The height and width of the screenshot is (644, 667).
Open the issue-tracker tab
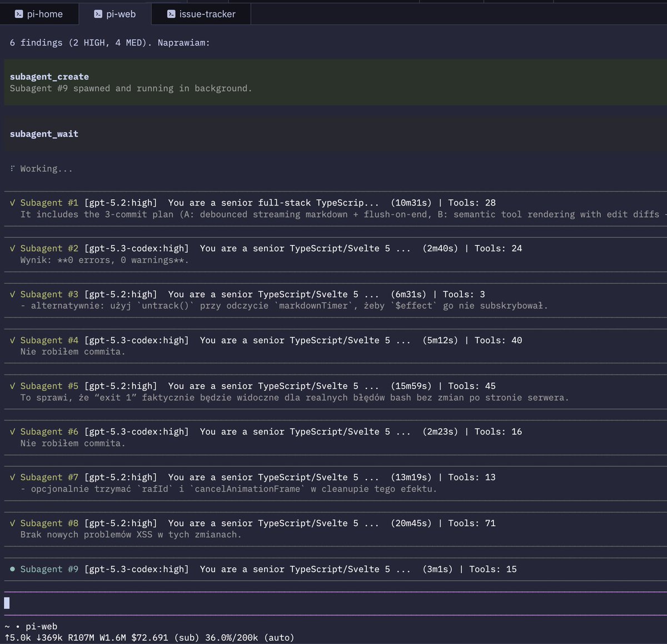point(201,14)
